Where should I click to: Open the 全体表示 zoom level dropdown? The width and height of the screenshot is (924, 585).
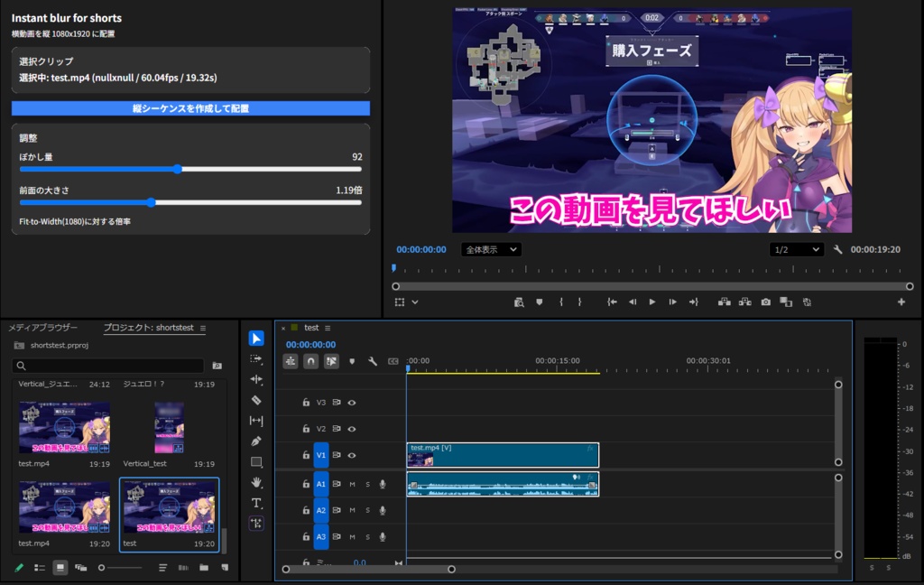click(x=490, y=249)
